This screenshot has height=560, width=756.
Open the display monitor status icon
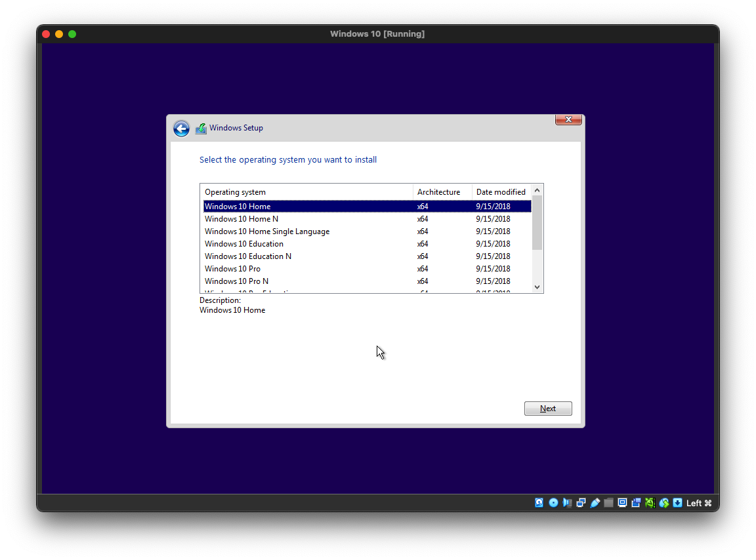coord(622,503)
